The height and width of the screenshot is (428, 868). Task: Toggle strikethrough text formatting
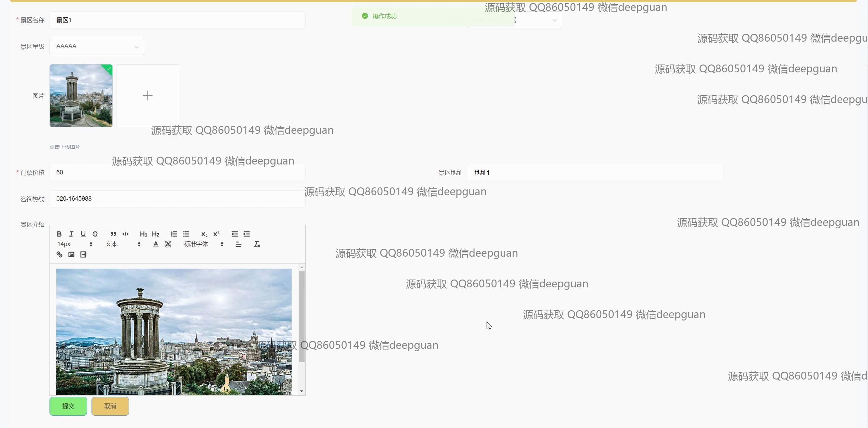pyautogui.click(x=95, y=234)
